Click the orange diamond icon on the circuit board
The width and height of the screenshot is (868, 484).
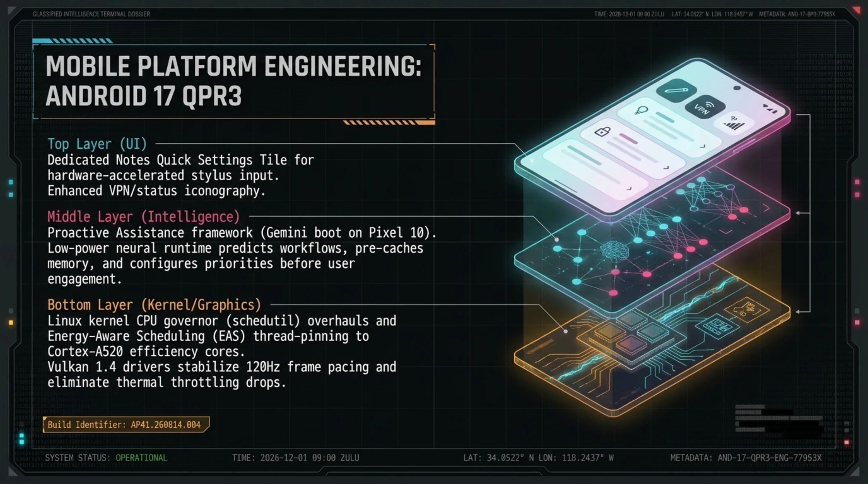(747, 310)
